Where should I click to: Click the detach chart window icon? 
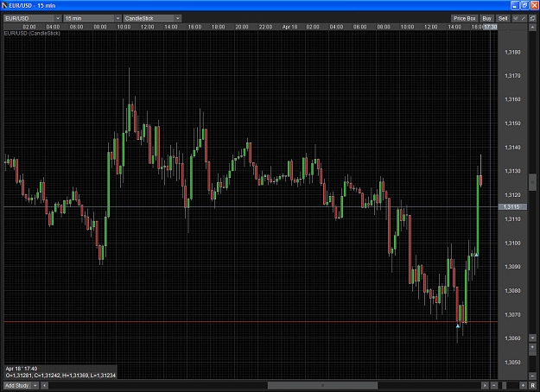point(532,19)
